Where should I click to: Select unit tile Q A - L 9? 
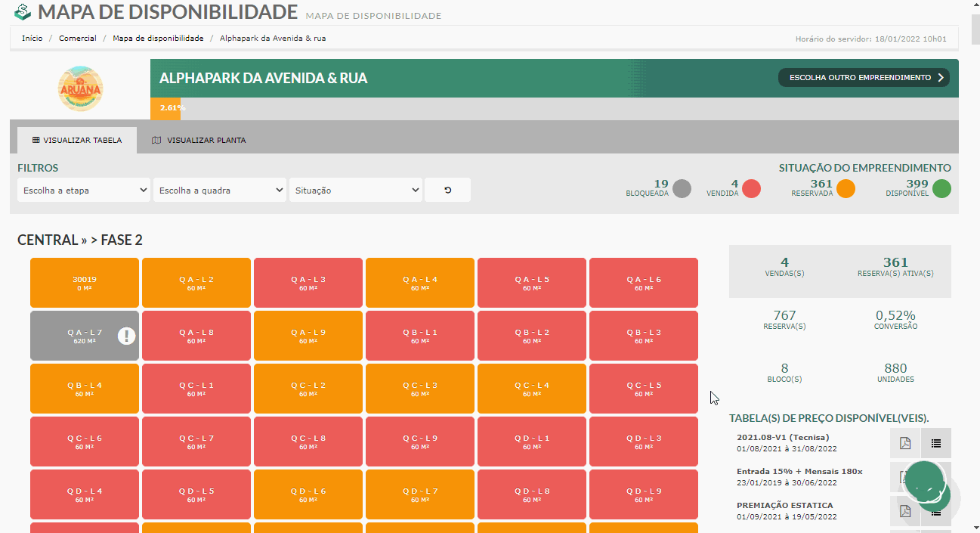pyautogui.click(x=308, y=336)
